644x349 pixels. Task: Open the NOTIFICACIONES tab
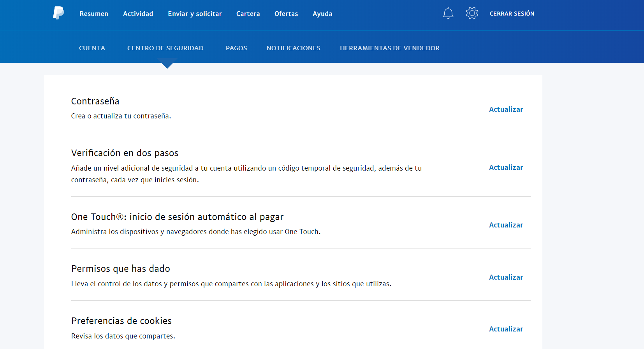coord(293,48)
